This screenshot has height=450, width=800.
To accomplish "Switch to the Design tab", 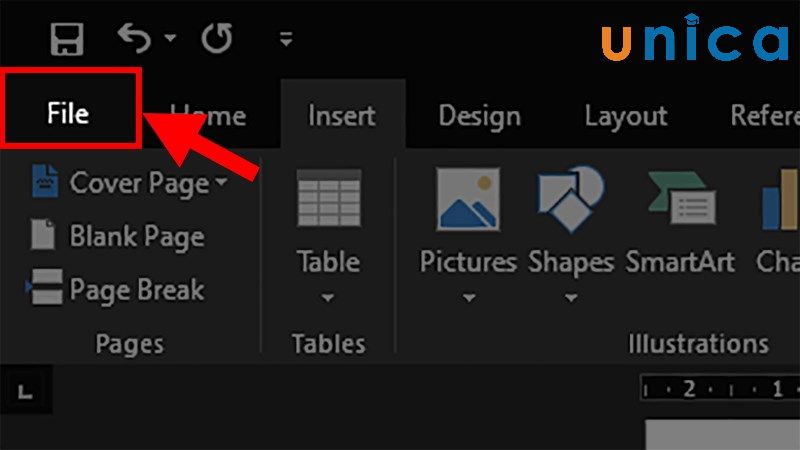I will coord(479,116).
